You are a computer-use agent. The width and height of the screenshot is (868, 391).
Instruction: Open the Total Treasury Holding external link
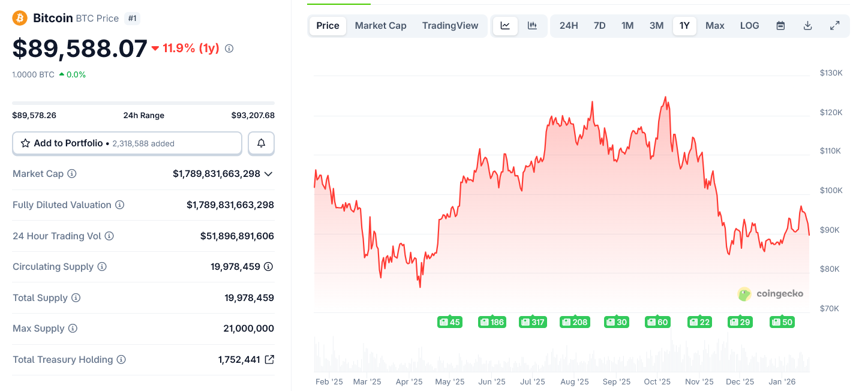[x=269, y=359]
